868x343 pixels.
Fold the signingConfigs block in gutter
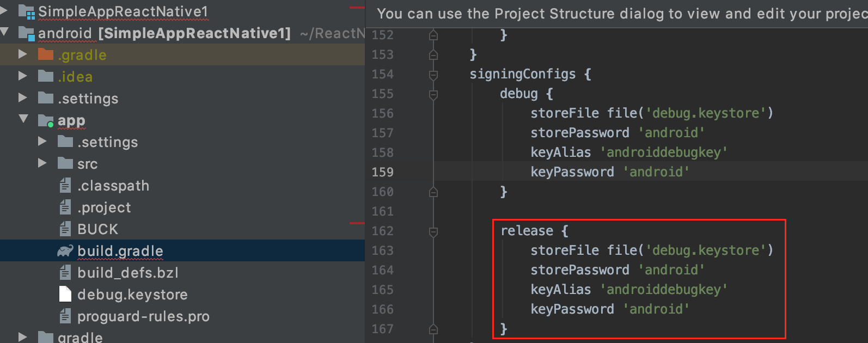[433, 75]
